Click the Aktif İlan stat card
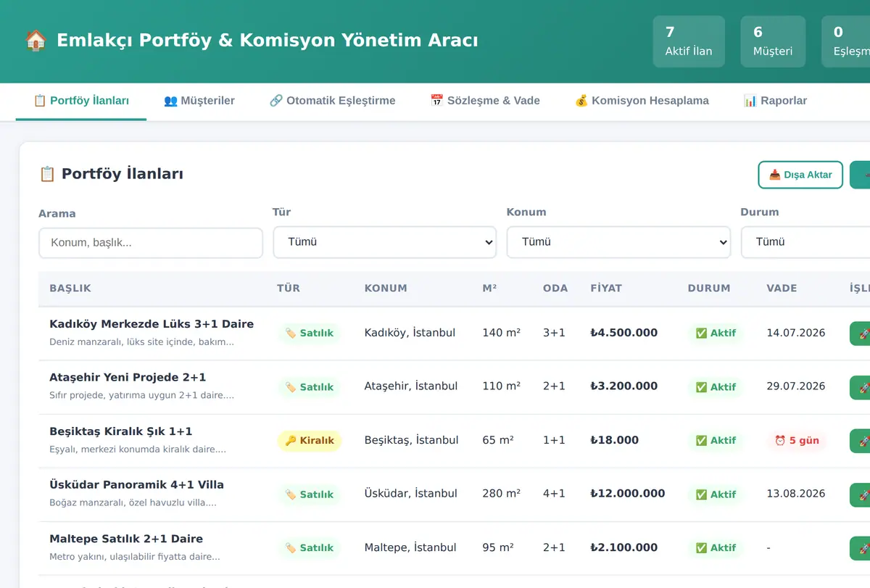The image size is (870, 588). (689, 41)
